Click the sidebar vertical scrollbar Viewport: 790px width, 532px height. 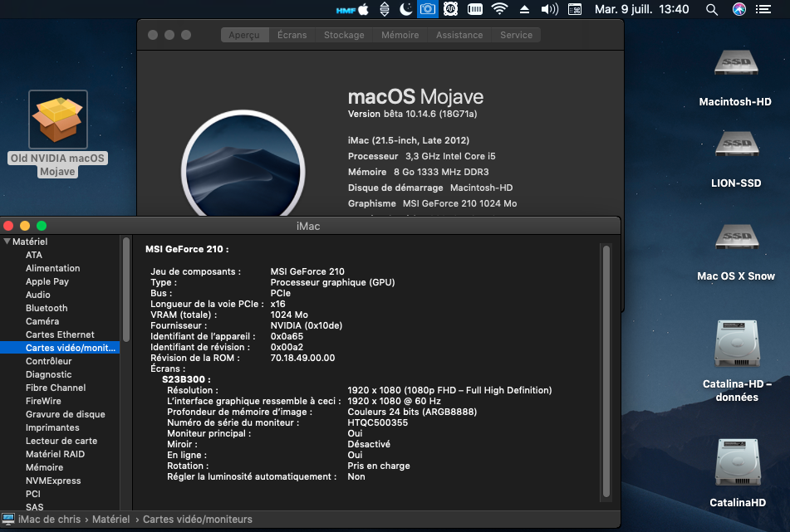coord(126,290)
